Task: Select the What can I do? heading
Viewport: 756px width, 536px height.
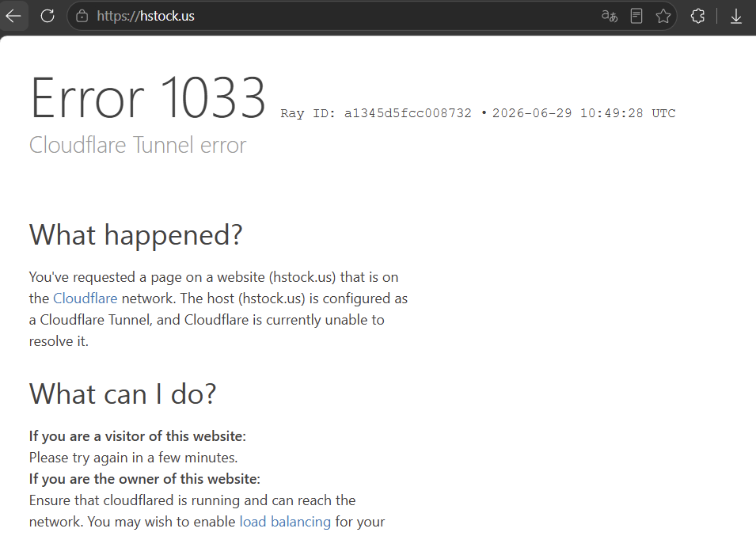Action: (123, 393)
